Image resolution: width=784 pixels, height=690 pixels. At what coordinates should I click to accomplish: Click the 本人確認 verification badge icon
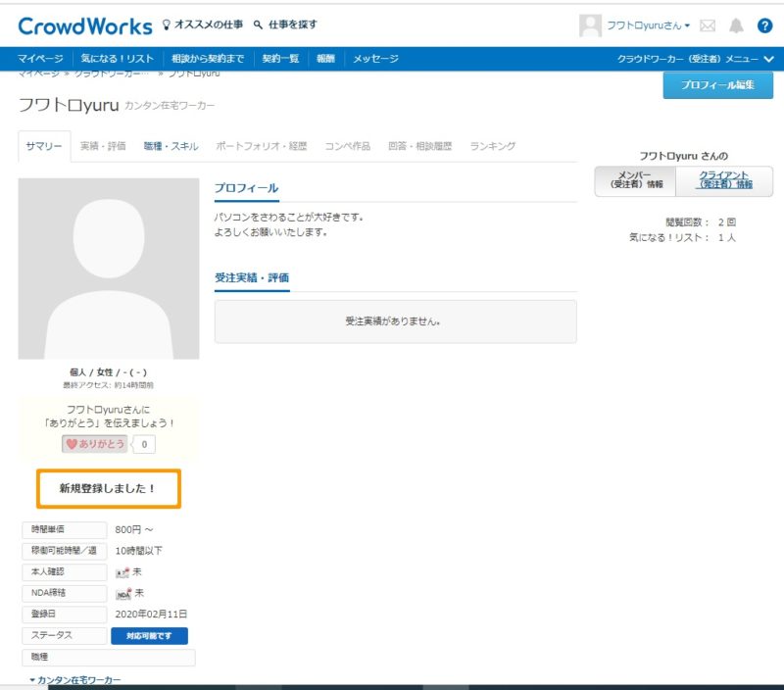pyautogui.click(x=121, y=570)
